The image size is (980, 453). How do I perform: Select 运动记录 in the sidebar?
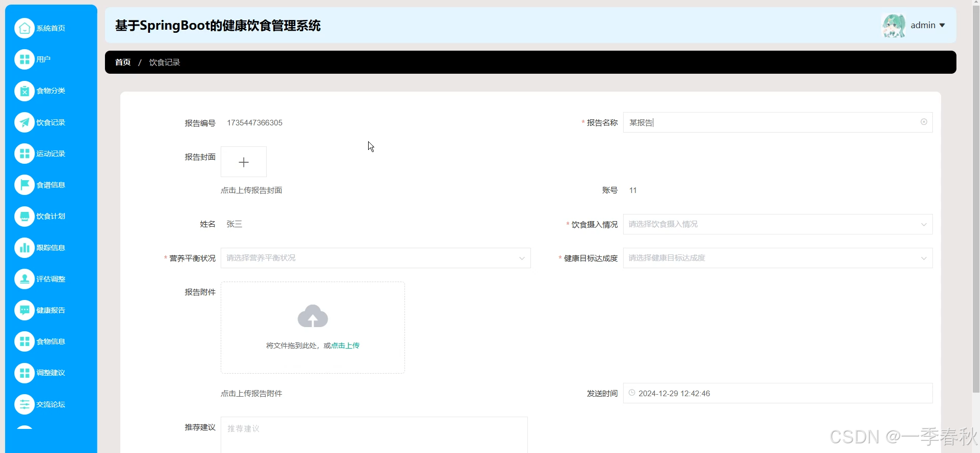click(51, 154)
